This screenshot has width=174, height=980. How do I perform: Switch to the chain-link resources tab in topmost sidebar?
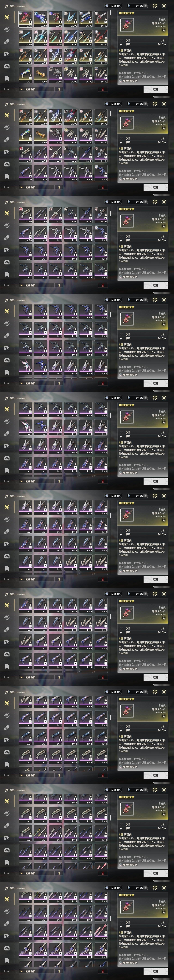(x=7, y=42)
